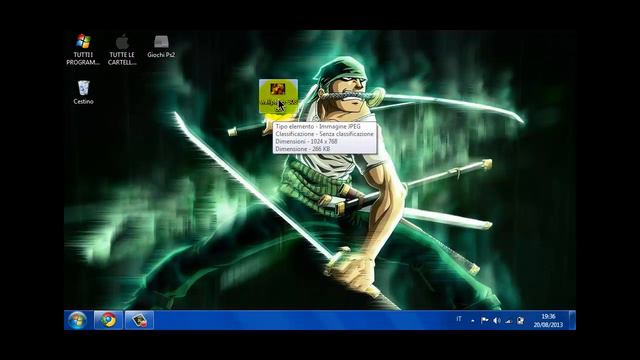Click the IT language indicator
This screenshot has height=360, width=640.
459,319
